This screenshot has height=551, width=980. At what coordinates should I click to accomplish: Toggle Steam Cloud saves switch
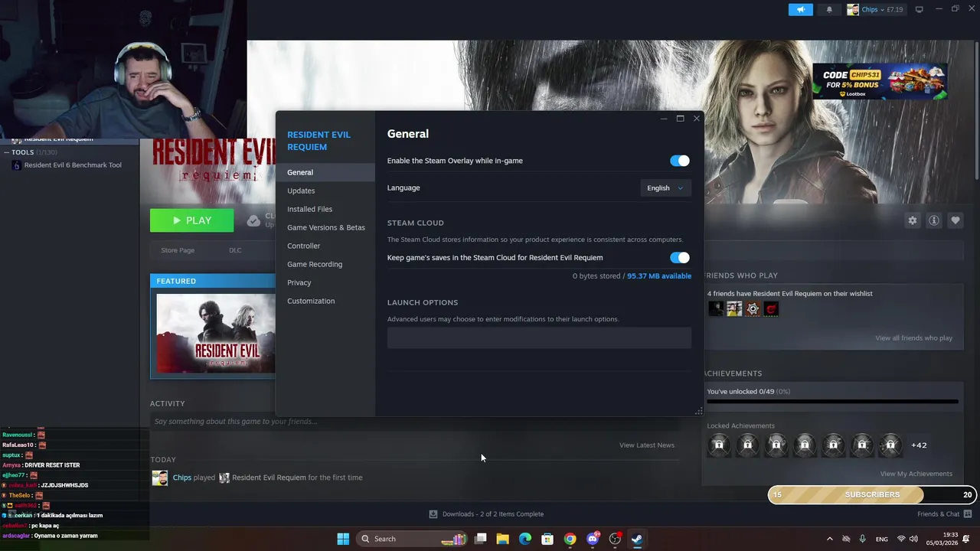tap(680, 258)
